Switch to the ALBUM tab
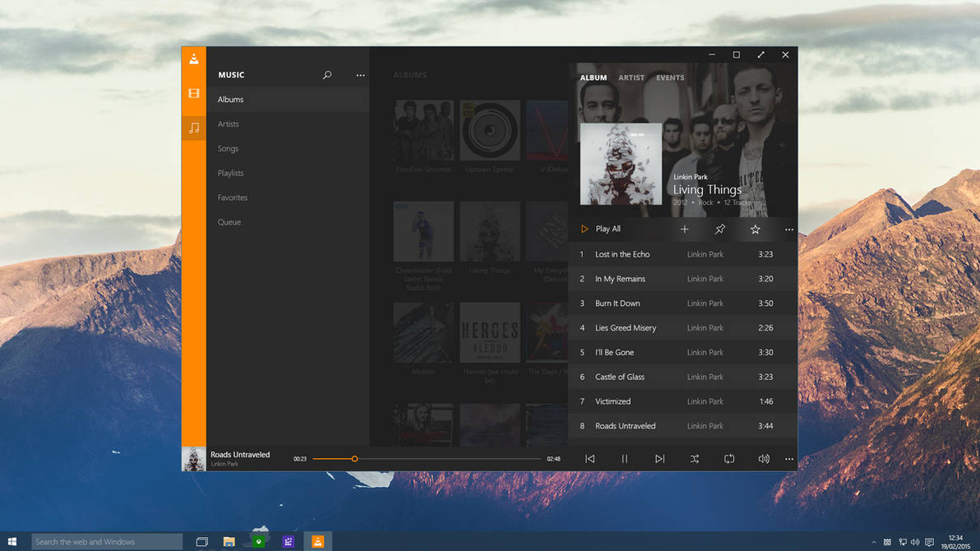This screenshot has height=551, width=980. [593, 77]
